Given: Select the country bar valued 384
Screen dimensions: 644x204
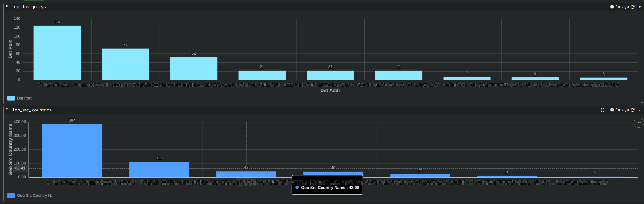Looking at the screenshot, I should [72, 151].
